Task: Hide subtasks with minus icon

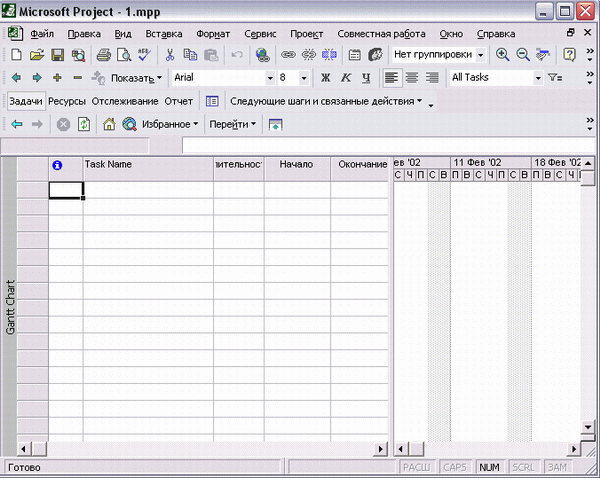Action: point(78,78)
